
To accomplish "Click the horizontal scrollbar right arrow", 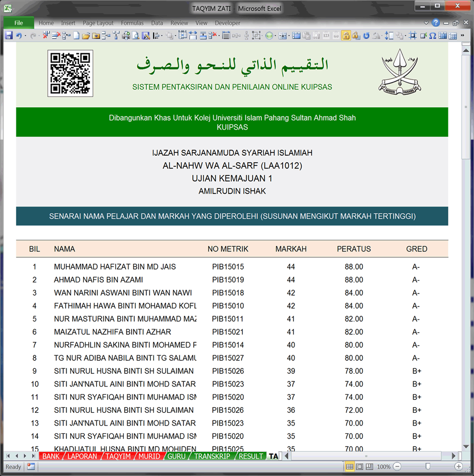I will [x=453, y=456].
